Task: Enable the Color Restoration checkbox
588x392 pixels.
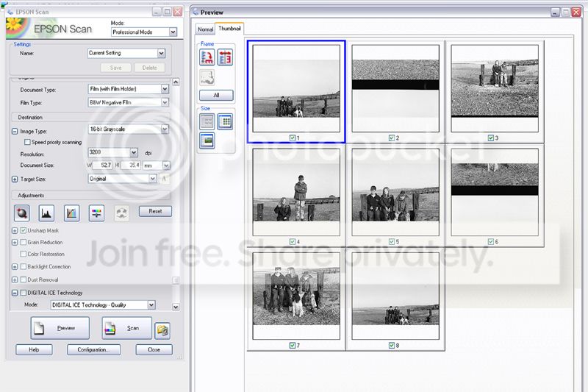Action: 24,254
